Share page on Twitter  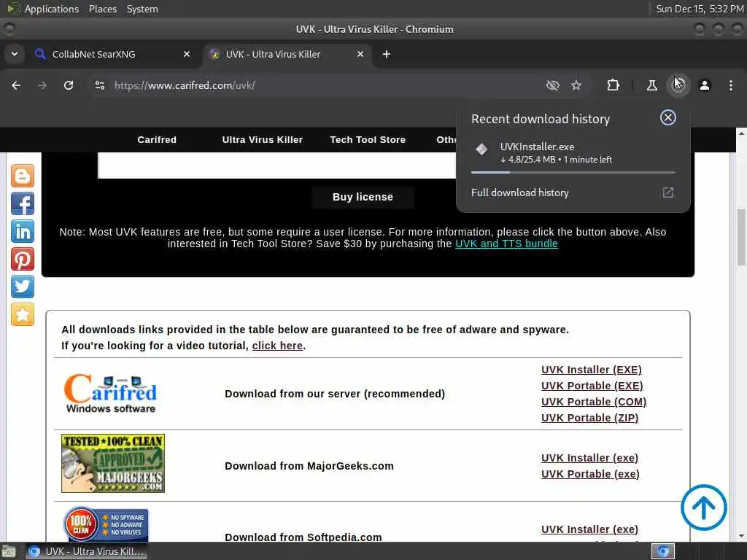(x=23, y=287)
